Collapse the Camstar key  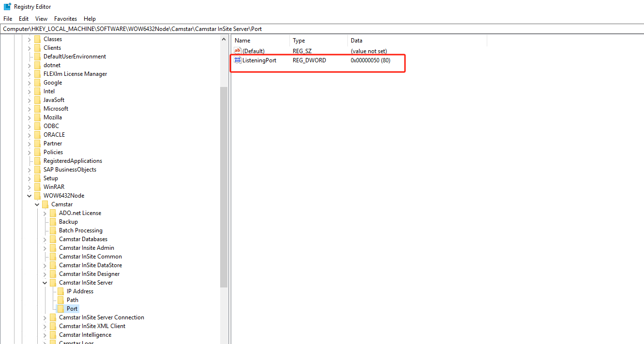tap(37, 204)
